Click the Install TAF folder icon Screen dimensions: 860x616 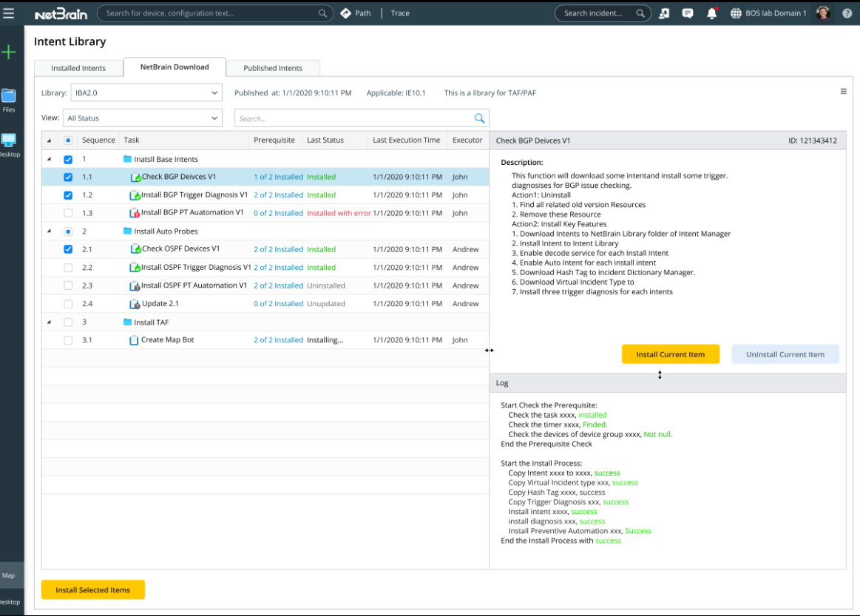pos(128,322)
